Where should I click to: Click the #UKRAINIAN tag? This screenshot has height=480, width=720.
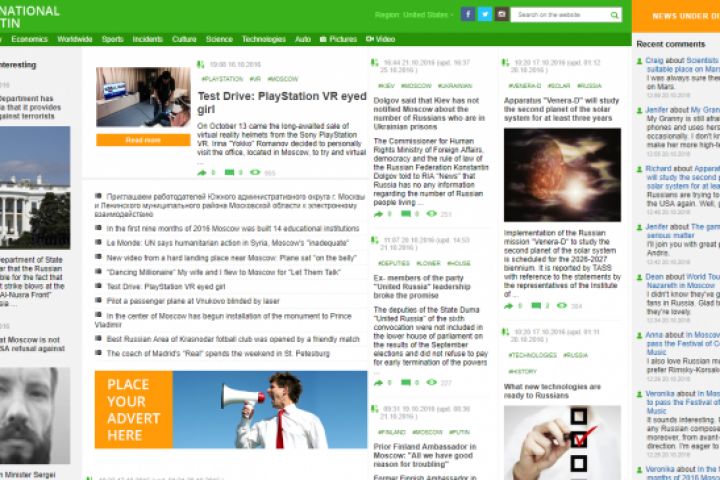tap(455, 86)
